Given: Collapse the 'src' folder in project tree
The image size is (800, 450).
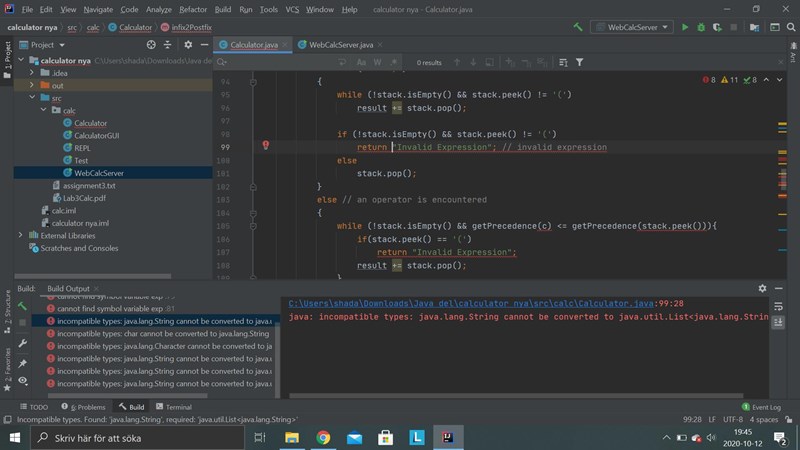Looking at the screenshot, I should coord(33,98).
